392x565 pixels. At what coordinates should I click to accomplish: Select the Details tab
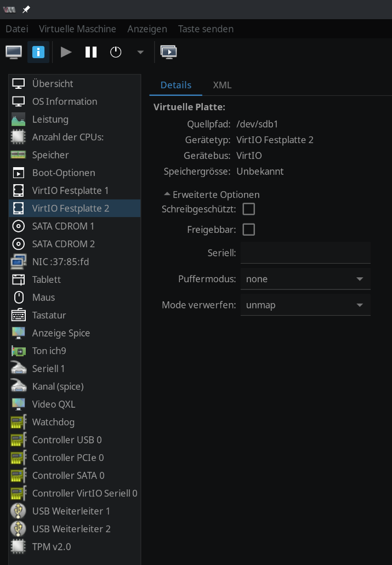point(175,85)
